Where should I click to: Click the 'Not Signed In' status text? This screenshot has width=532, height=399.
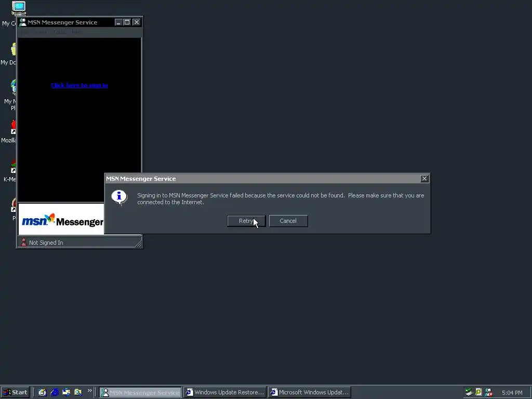[x=46, y=243]
